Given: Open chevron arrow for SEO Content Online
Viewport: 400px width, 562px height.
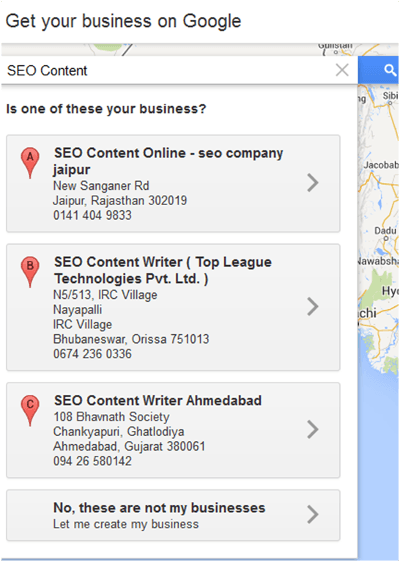Looking at the screenshot, I should (x=313, y=183).
